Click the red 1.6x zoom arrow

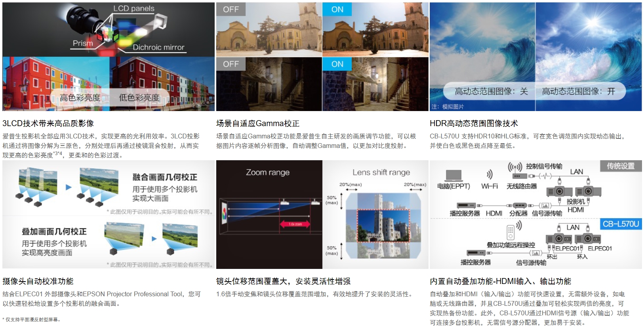pos(295,224)
